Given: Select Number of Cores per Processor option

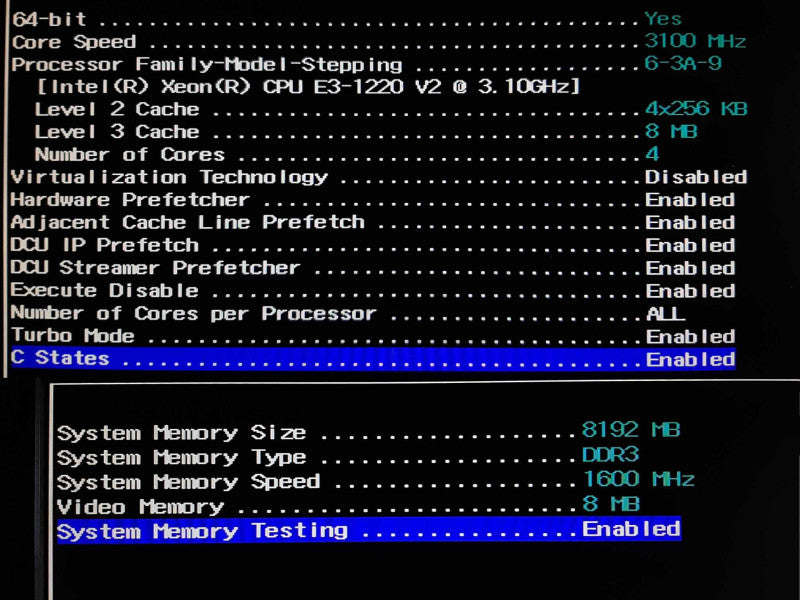Looking at the screenshot, I should [x=348, y=313].
